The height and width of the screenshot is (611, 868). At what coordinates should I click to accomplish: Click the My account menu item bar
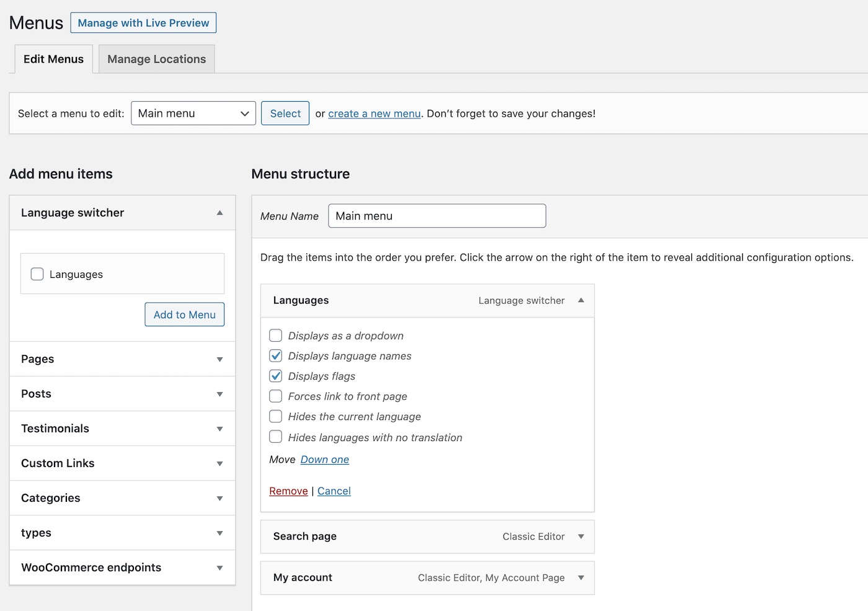(x=427, y=578)
